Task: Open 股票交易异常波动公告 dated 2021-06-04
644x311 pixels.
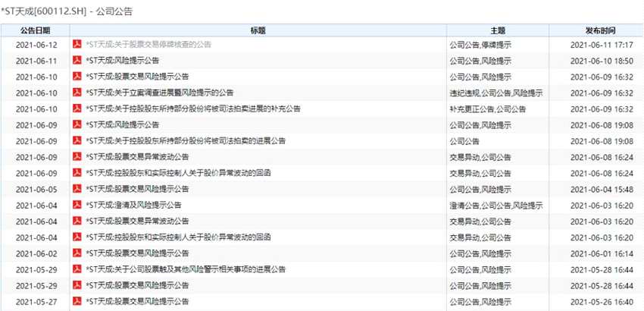Action: tap(137, 221)
